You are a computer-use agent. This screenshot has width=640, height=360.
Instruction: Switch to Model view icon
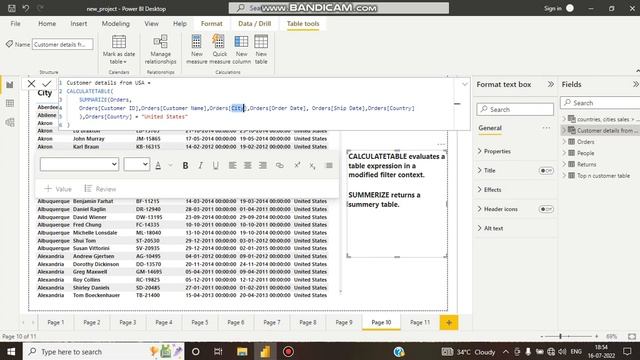pyautogui.click(x=10, y=122)
